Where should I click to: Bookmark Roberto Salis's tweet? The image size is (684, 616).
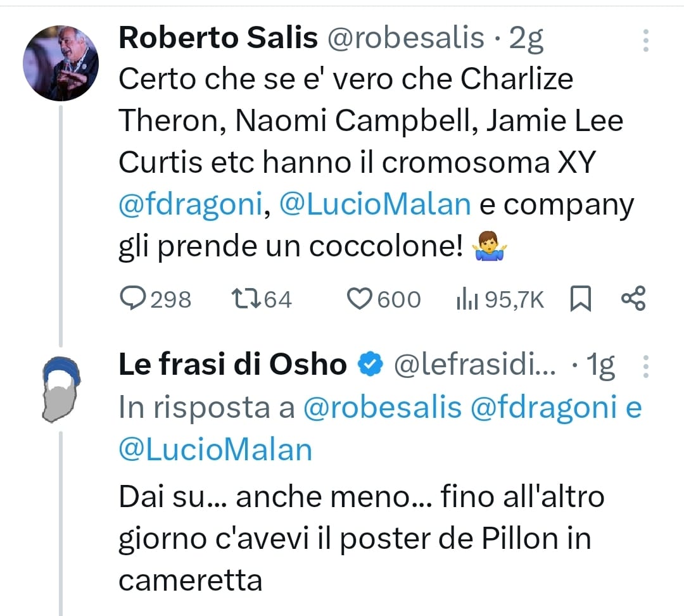coord(580,299)
